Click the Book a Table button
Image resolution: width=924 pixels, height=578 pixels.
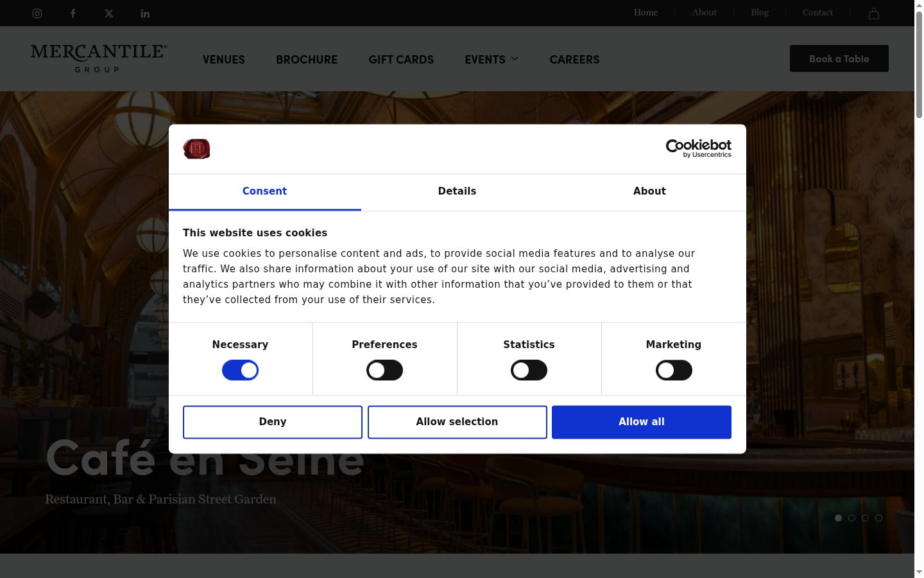tap(839, 58)
